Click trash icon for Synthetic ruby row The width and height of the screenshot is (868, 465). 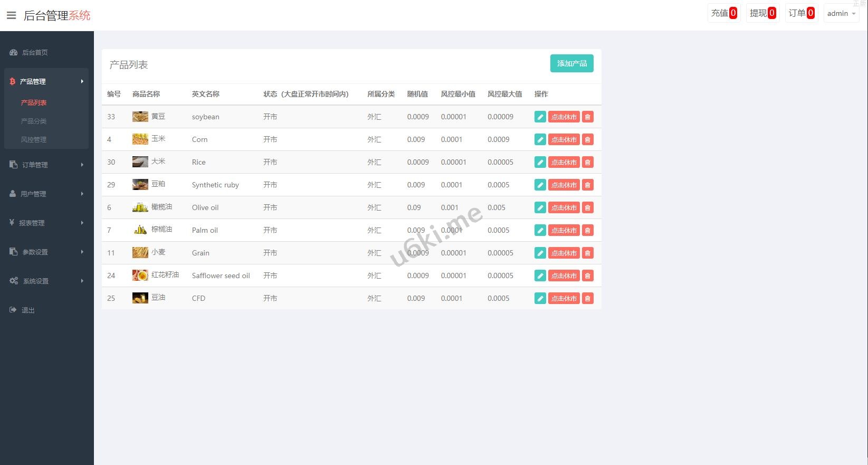pos(587,185)
